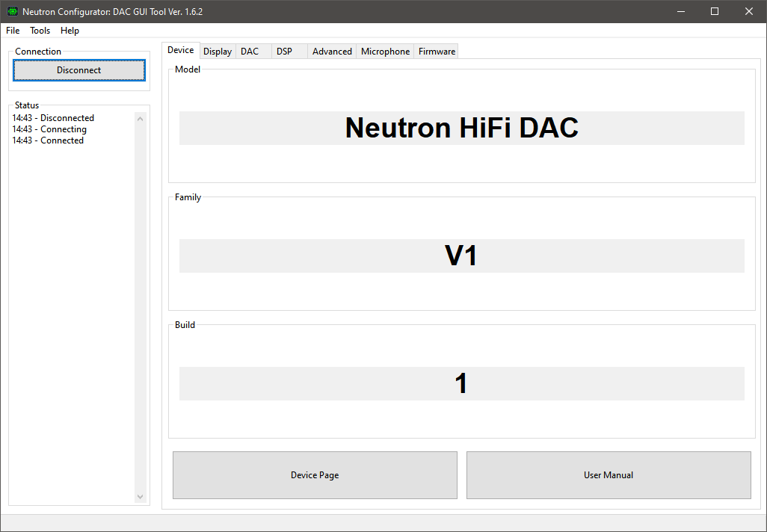Screen dimensions: 767x532
Task: Select the Device tab
Action: click(x=181, y=49)
